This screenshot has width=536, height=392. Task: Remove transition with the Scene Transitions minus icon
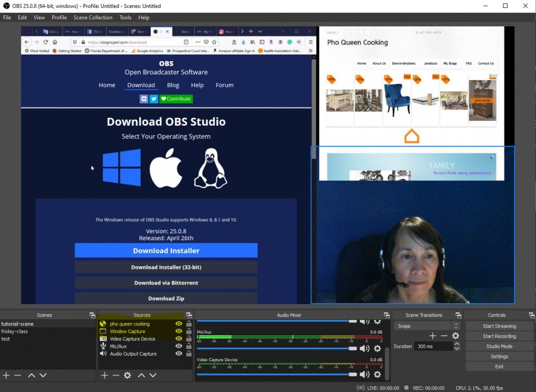pyautogui.click(x=444, y=336)
